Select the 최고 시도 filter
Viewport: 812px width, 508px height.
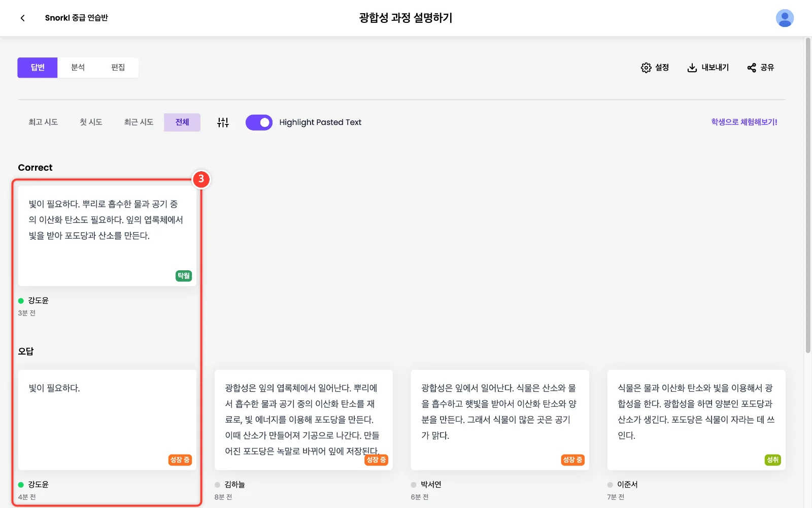coord(43,122)
